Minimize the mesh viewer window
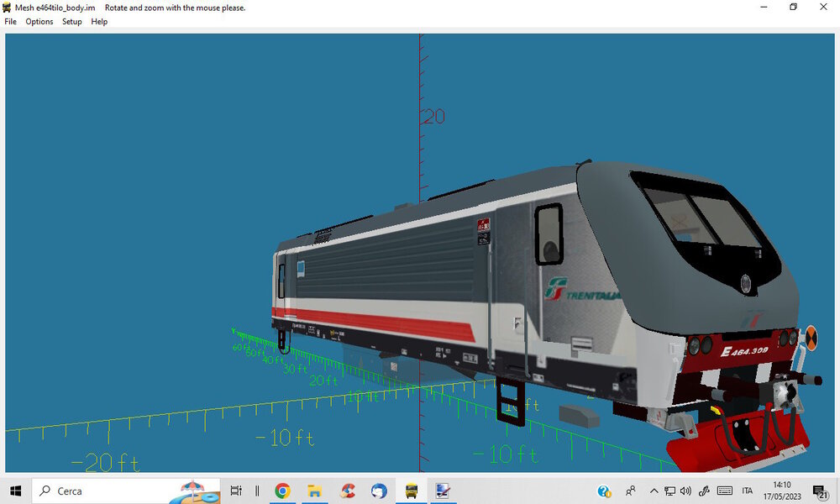This screenshot has height=504, width=840. point(764,7)
